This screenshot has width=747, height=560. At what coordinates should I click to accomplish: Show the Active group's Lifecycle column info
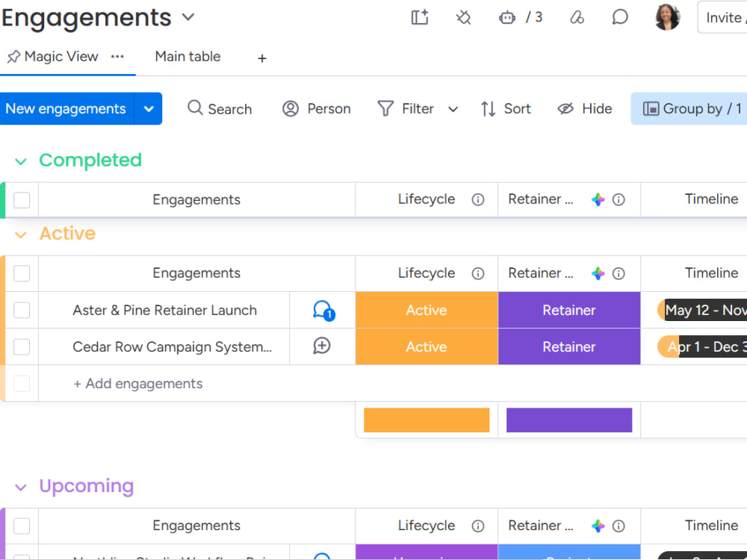click(x=478, y=273)
